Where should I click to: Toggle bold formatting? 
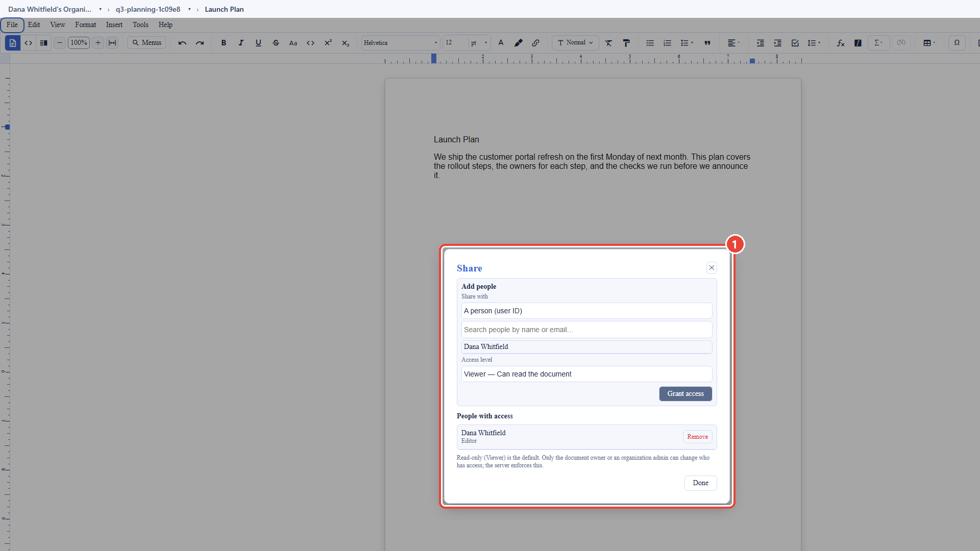pyautogui.click(x=224, y=43)
